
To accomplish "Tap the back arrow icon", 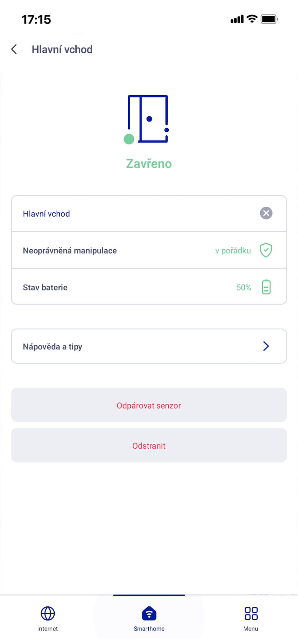I will pyautogui.click(x=14, y=49).
